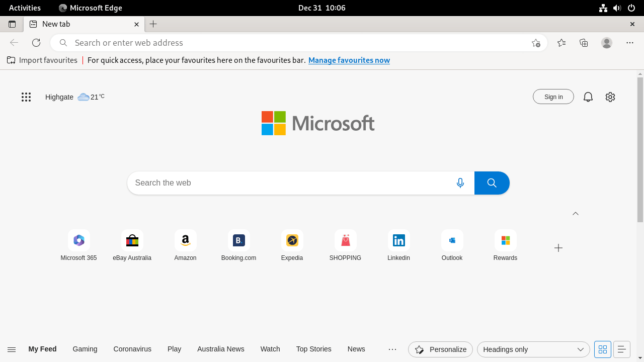Viewport: 644px width, 362px height.
Task: Collapse the quick links row
Action: pos(576,213)
